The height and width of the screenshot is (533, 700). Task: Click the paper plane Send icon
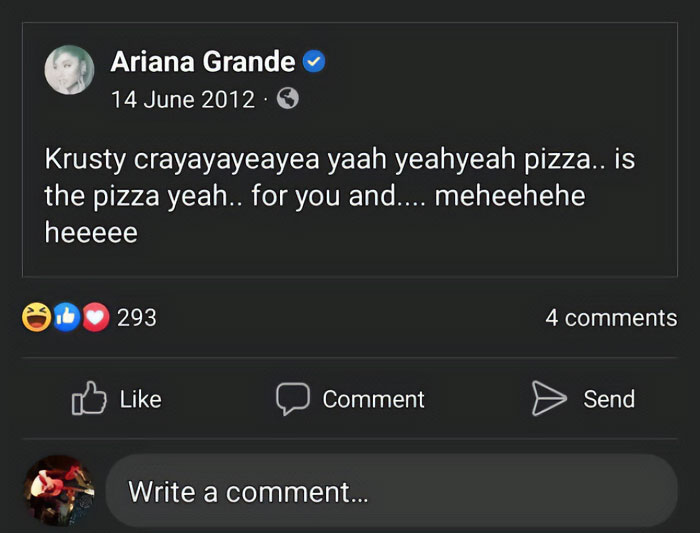(x=548, y=399)
